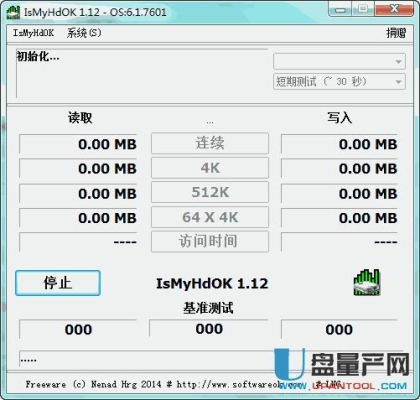Click the middle 000 benchmark score field

point(209,329)
